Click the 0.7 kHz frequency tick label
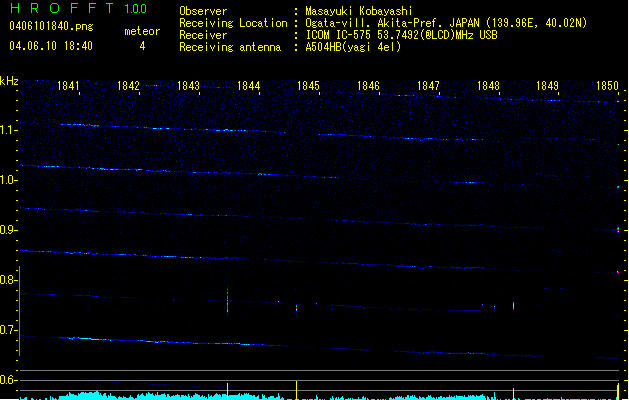The height and width of the screenshot is (400, 629). [x=7, y=330]
